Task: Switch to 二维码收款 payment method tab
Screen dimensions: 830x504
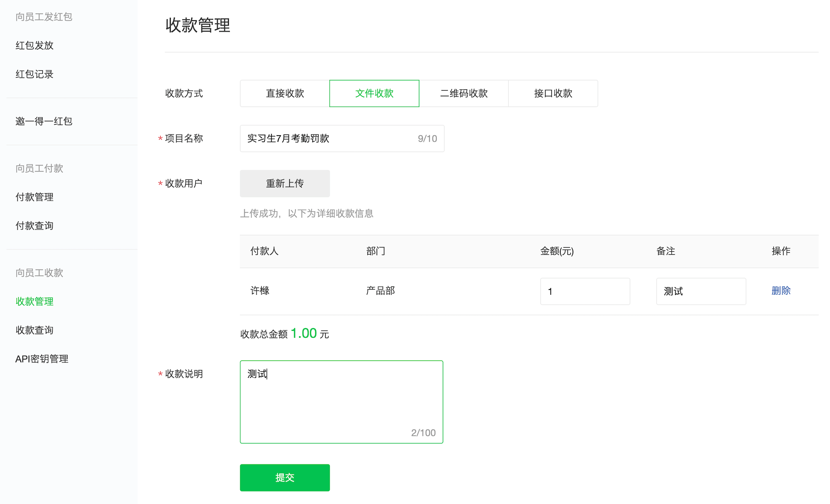Action: 464,93
